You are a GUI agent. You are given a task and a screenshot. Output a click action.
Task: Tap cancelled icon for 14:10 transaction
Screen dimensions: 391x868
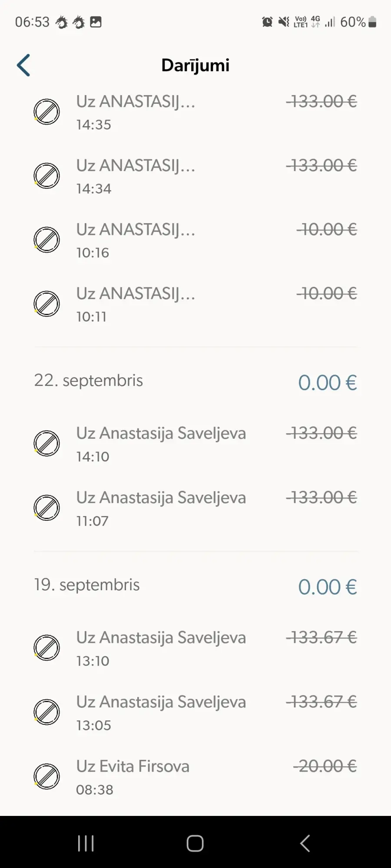tap(47, 444)
